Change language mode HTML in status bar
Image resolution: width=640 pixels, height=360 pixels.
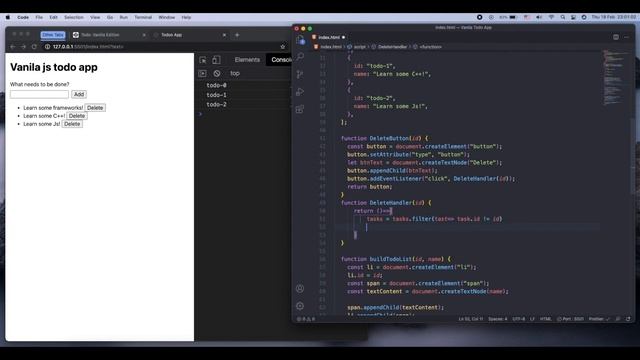pyautogui.click(x=546, y=319)
